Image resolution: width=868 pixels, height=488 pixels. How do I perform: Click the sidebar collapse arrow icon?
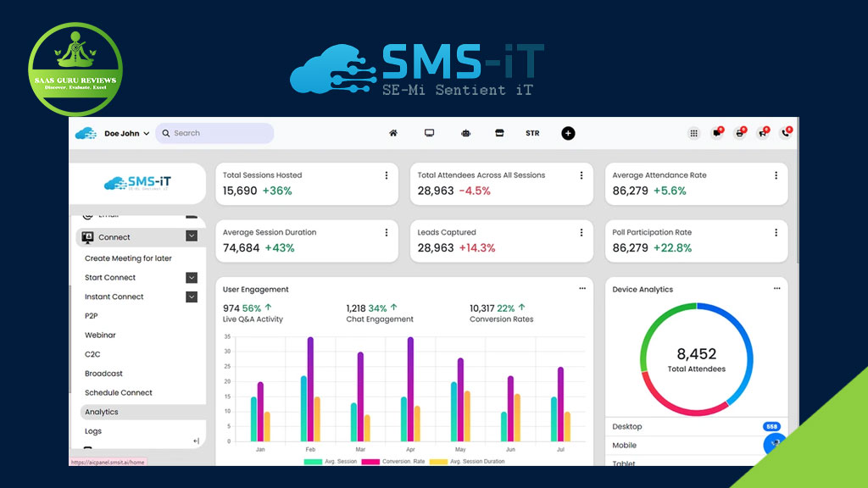[x=196, y=441]
